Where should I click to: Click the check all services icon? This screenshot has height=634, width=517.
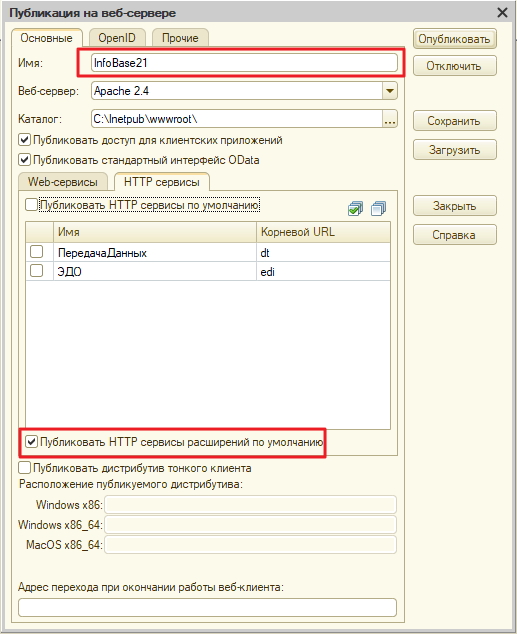pos(355,209)
